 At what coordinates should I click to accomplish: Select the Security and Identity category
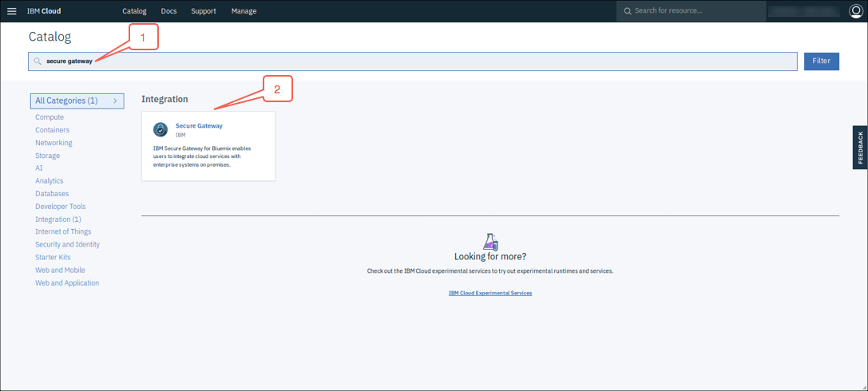point(68,244)
